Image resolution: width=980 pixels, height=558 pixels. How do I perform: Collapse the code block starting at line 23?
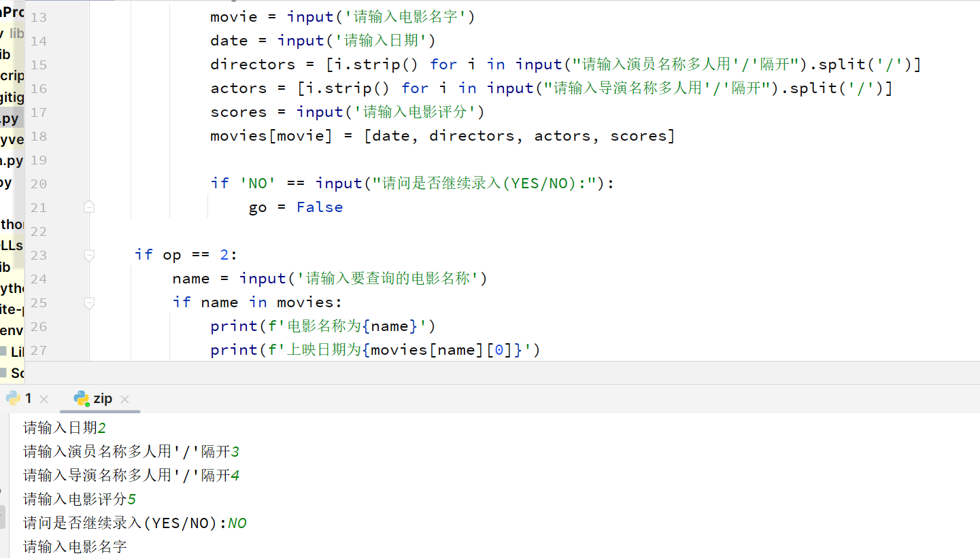coord(89,255)
